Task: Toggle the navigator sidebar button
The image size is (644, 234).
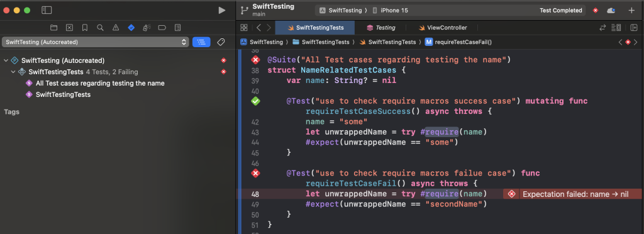Action: [47, 10]
